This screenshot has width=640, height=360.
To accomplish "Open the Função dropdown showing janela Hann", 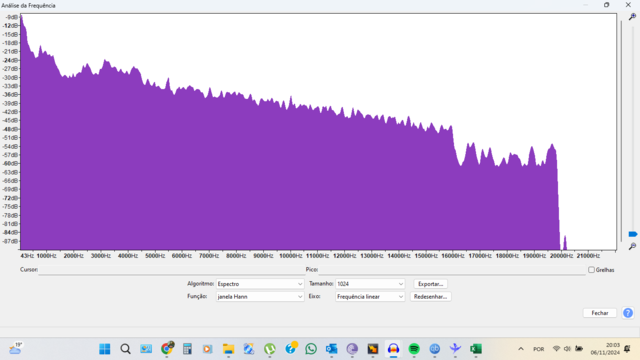I will [260, 297].
